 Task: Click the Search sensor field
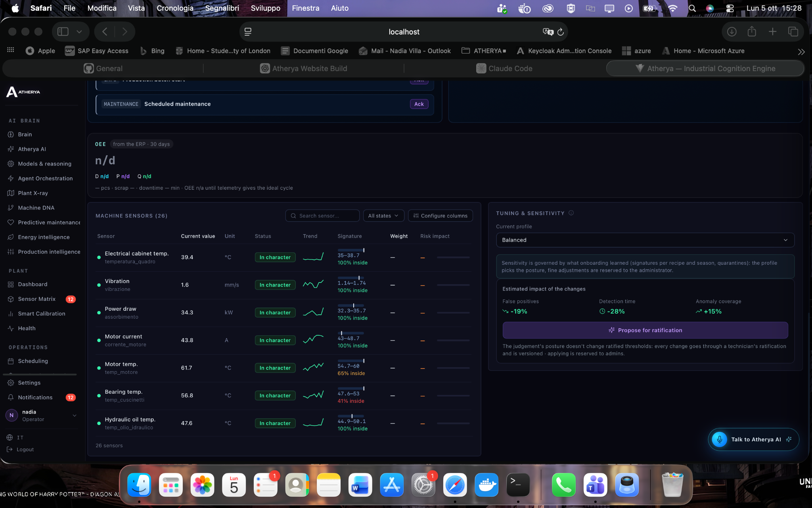click(322, 216)
